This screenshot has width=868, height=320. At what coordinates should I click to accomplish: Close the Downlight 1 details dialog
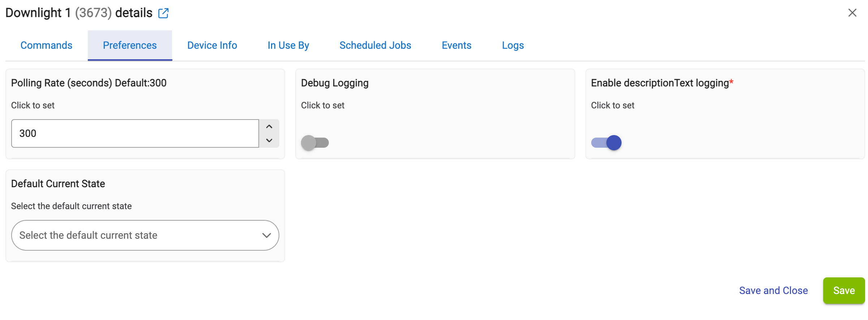coord(852,13)
